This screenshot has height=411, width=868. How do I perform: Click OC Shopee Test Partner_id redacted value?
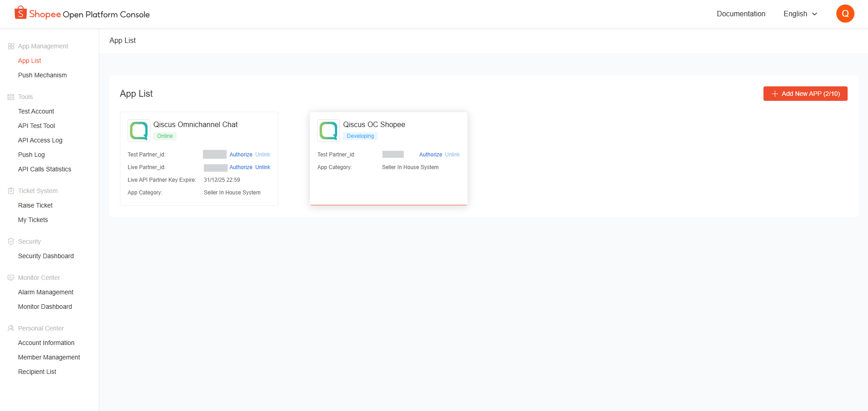pos(393,155)
